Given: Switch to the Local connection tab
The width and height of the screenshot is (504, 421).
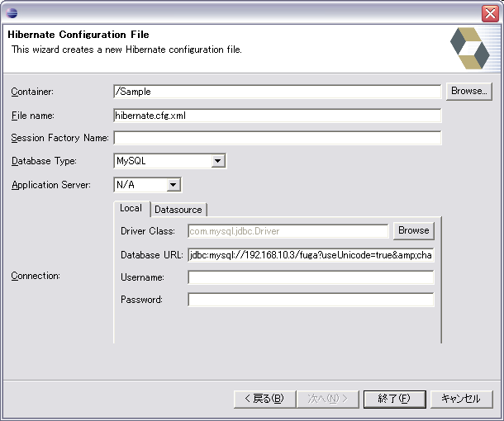Looking at the screenshot, I should (x=131, y=208).
